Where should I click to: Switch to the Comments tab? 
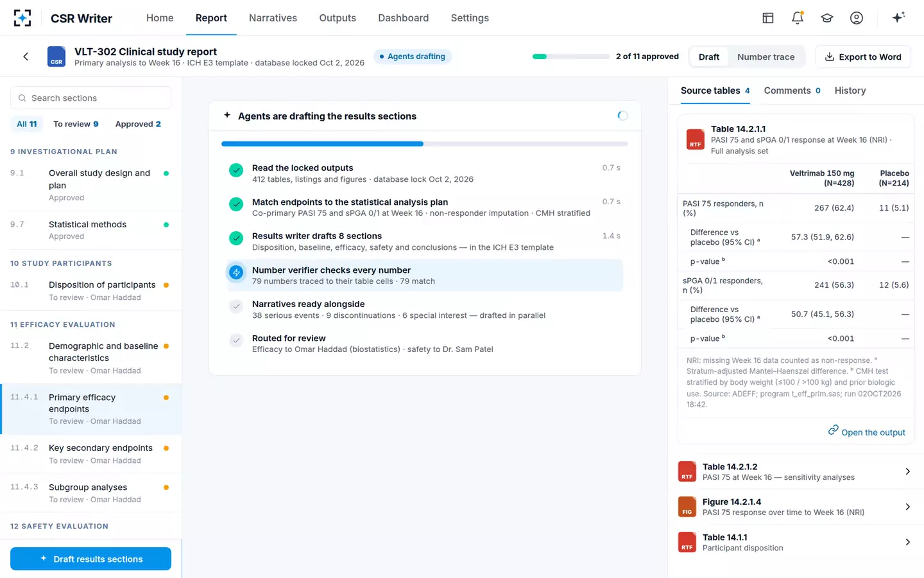(x=792, y=91)
